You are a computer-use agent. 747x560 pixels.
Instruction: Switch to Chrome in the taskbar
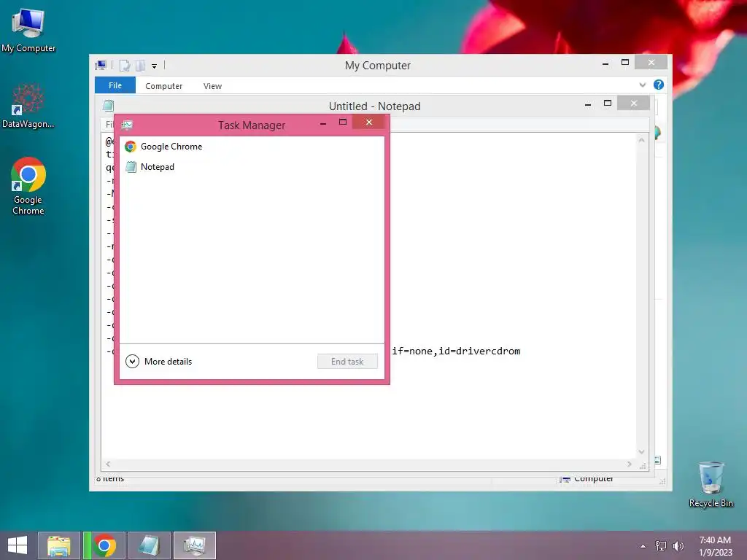click(x=105, y=545)
